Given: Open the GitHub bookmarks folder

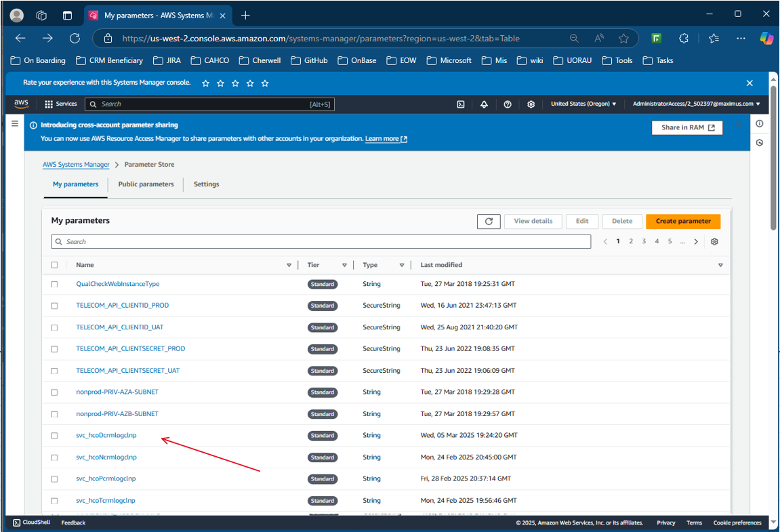Looking at the screenshot, I should [x=310, y=60].
